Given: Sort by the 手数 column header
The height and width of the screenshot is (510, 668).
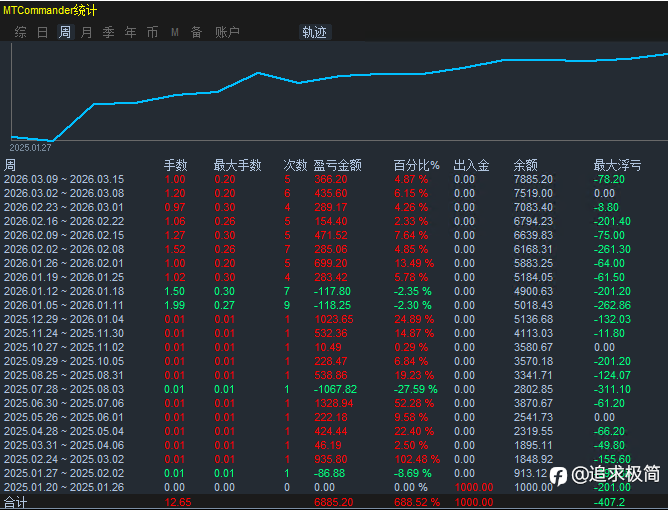Looking at the screenshot, I should click(176, 165).
